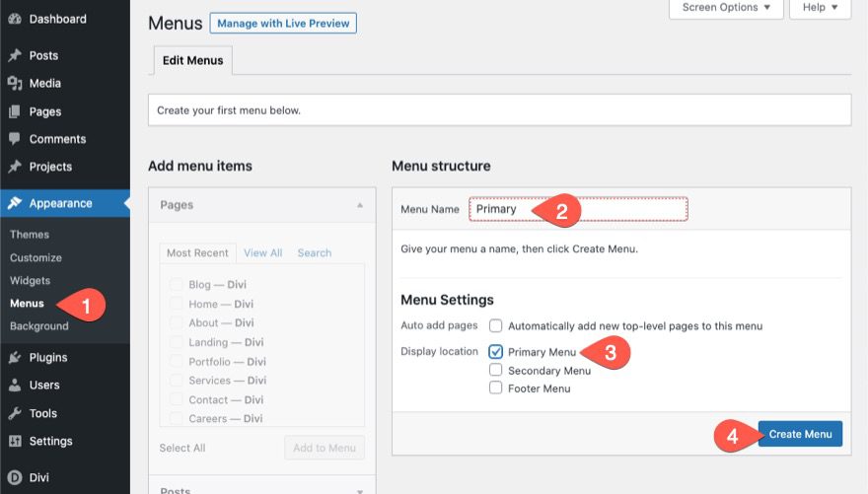The height and width of the screenshot is (494, 868).
Task: Expand the Screen Options dropdown
Action: [x=726, y=8]
